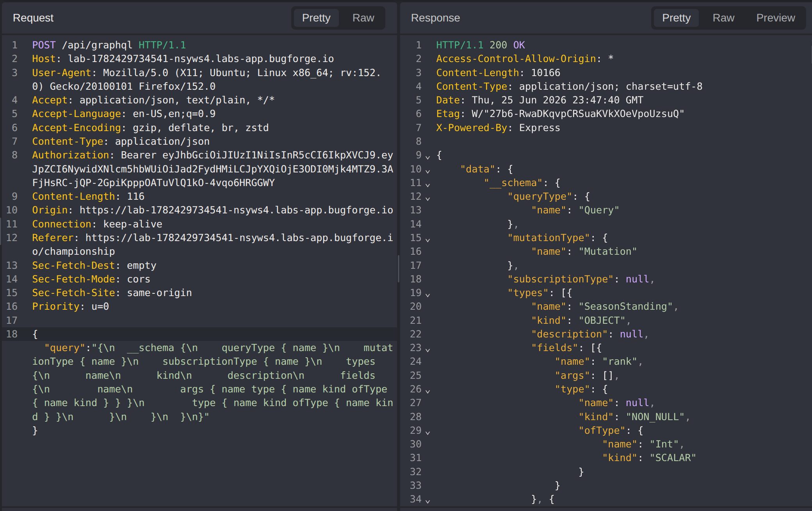Switch Request view to Raw tab
Image resolution: width=812 pixels, height=511 pixels.
click(x=363, y=18)
